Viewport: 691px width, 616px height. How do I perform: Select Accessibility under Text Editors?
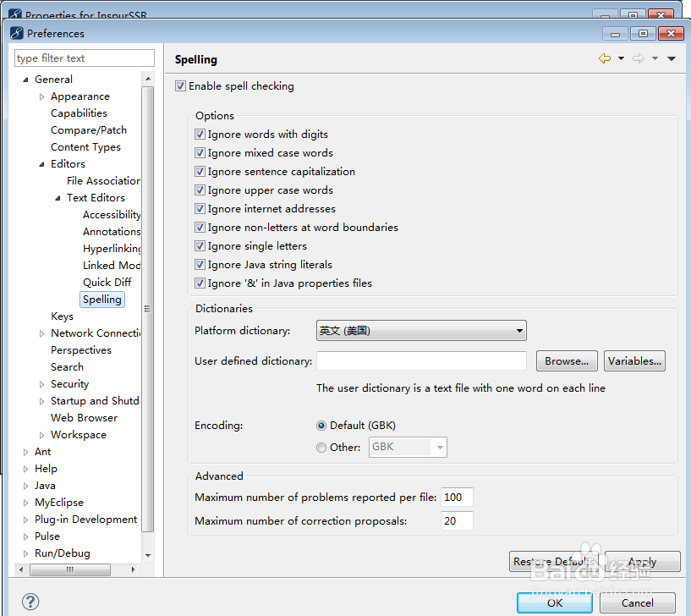coord(112,215)
